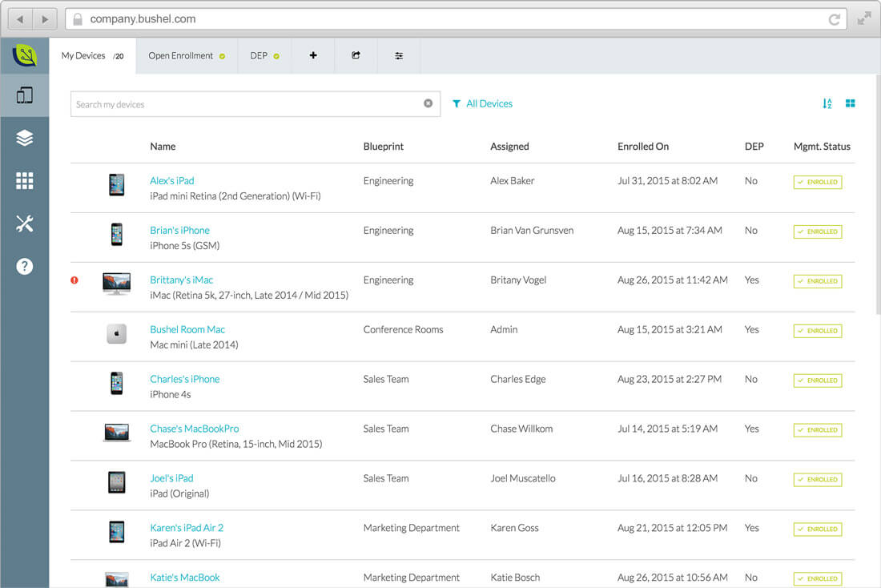Screen dimensions: 881x588
Task: Open Karen's iPad Air 2 link
Action: pos(187,527)
